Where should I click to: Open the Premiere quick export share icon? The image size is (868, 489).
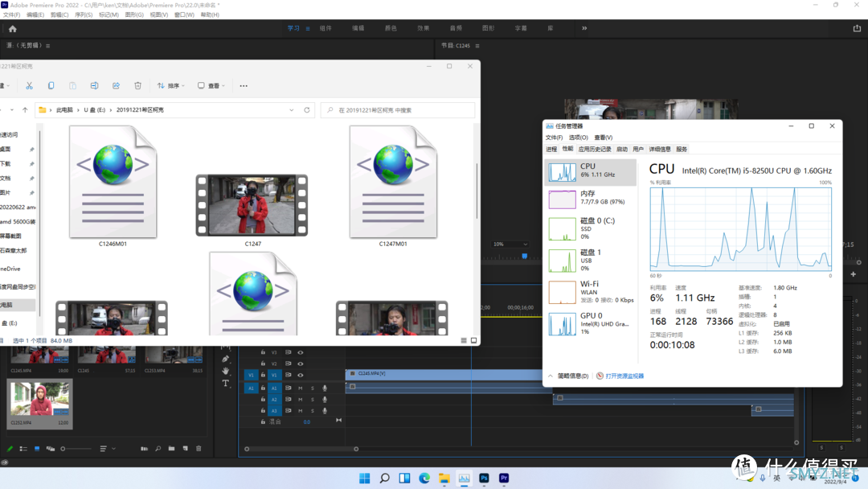[x=857, y=28]
